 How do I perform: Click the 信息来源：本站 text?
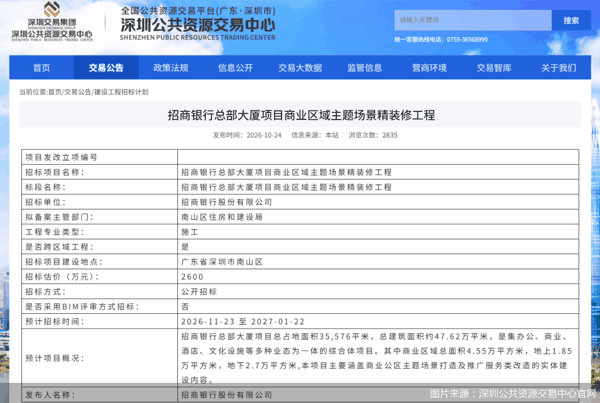315,135
